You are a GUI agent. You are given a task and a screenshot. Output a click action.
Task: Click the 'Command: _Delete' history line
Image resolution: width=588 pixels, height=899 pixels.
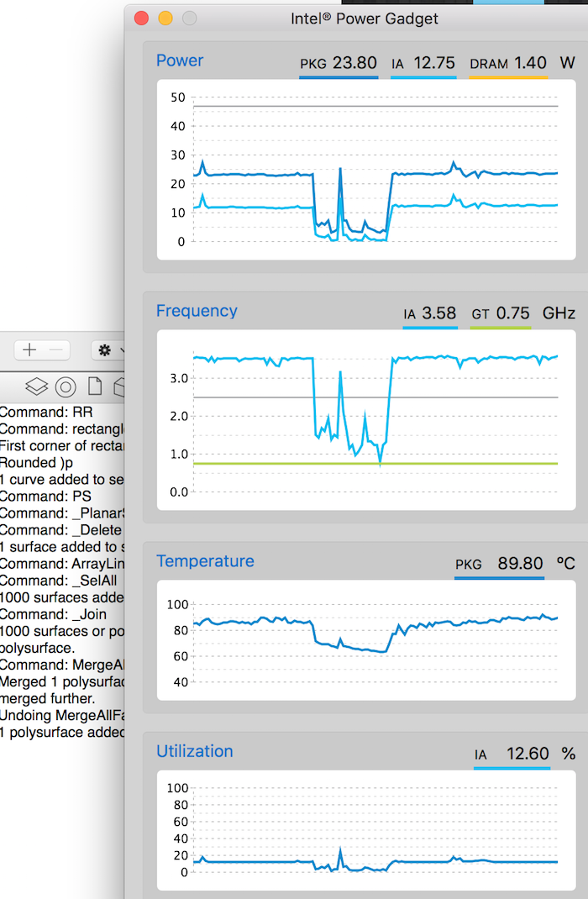coord(62,530)
